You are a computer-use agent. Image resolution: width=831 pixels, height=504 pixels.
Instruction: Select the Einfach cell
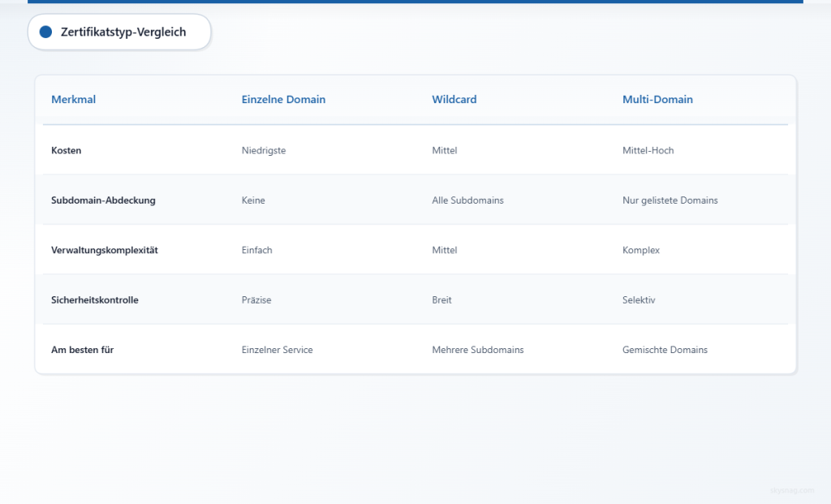pos(256,250)
